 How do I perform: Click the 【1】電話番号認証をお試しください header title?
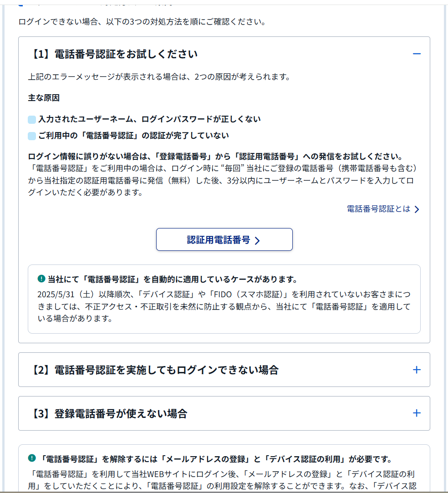[x=114, y=54]
